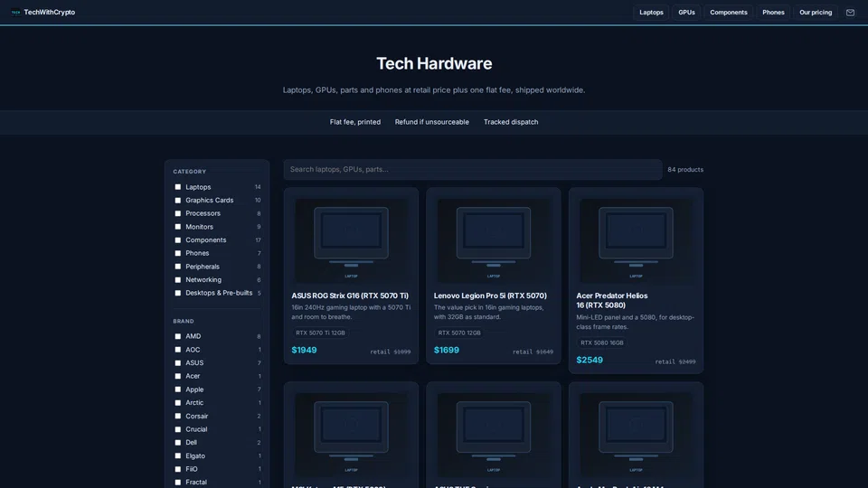The width and height of the screenshot is (868, 488).
Task: Filter by AOC brand
Action: coord(178,350)
